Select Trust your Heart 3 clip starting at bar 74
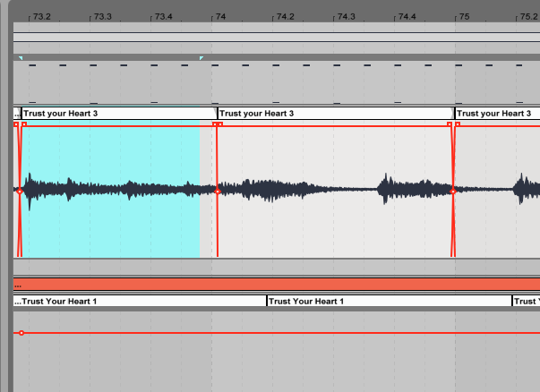 pyautogui.click(x=336, y=114)
